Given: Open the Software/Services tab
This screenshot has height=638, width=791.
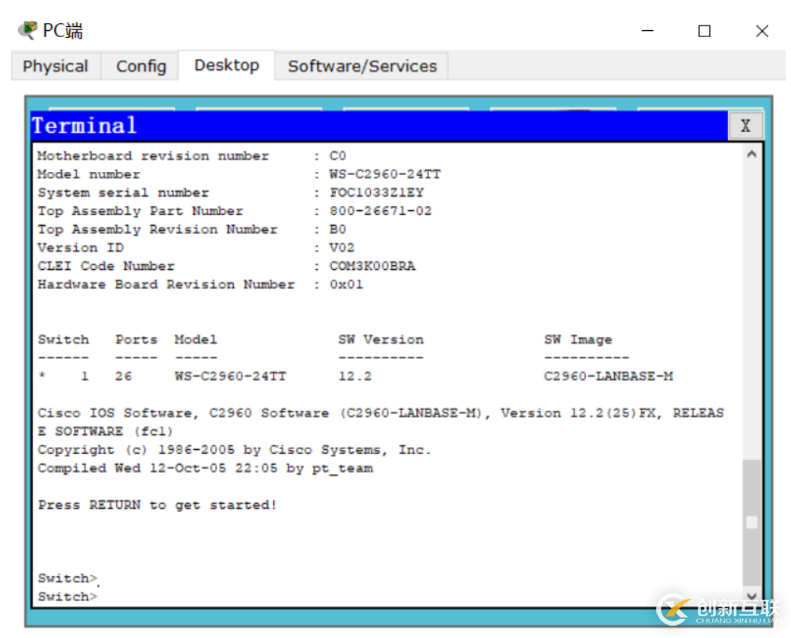Looking at the screenshot, I should click(362, 66).
